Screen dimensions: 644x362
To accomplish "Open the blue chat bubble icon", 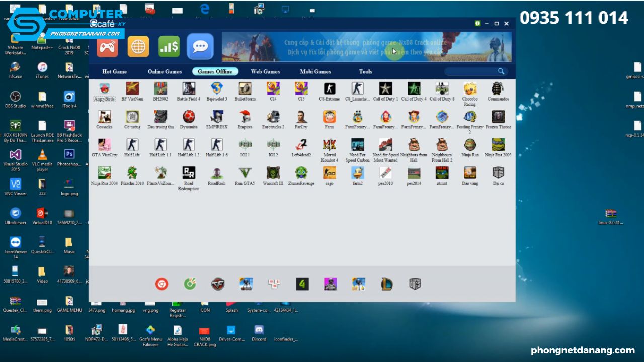I will tap(200, 47).
